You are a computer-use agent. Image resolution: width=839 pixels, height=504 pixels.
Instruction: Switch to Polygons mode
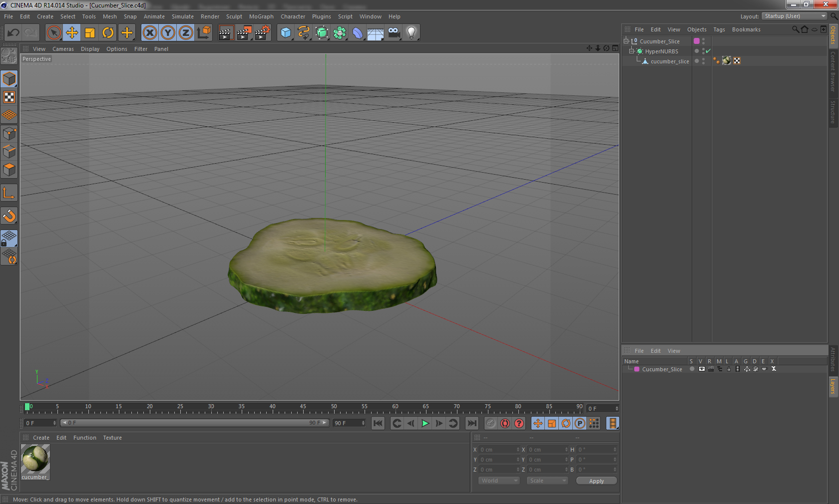point(9,170)
